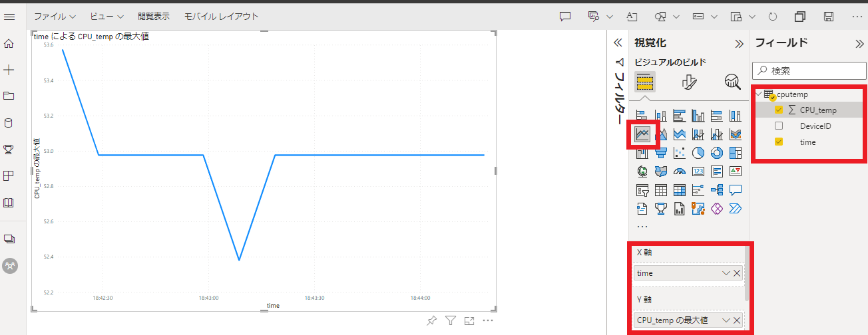Click the モバイル レイアウト button
The image size is (868, 335).
[x=221, y=17]
